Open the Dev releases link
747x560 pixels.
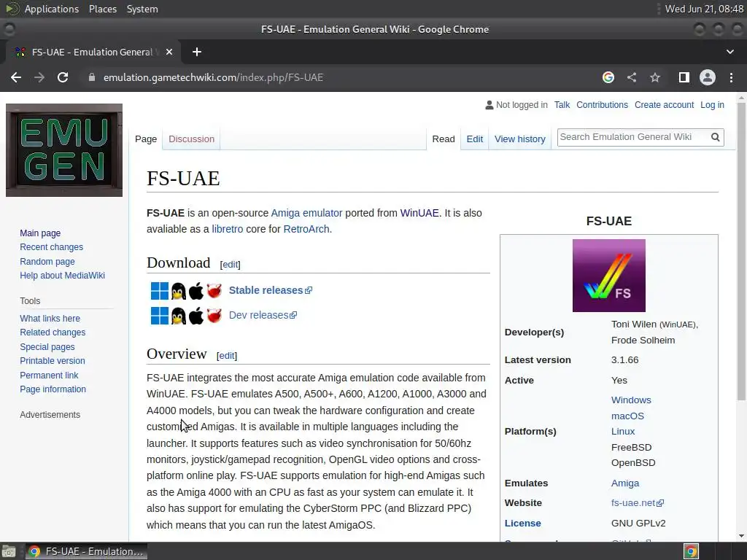263,315
